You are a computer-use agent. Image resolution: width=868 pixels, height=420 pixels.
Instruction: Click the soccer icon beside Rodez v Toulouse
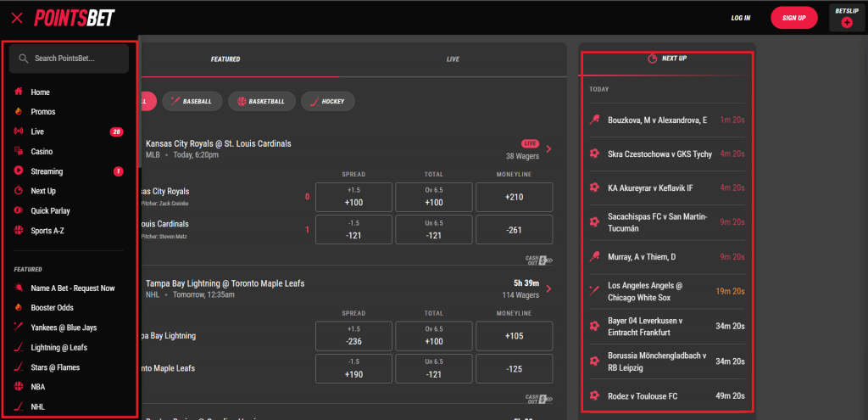tap(594, 396)
